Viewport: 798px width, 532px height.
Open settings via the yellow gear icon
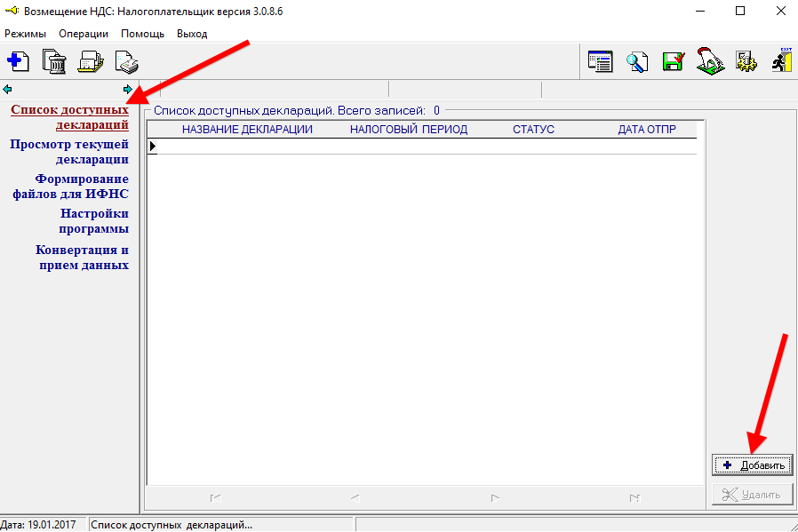click(x=746, y=61)
